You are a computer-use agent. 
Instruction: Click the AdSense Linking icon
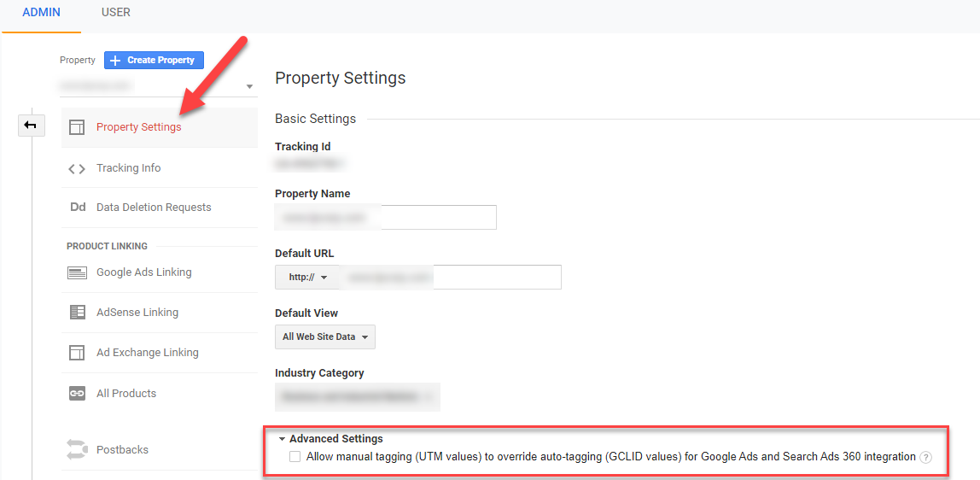click(x=77, y=313)
